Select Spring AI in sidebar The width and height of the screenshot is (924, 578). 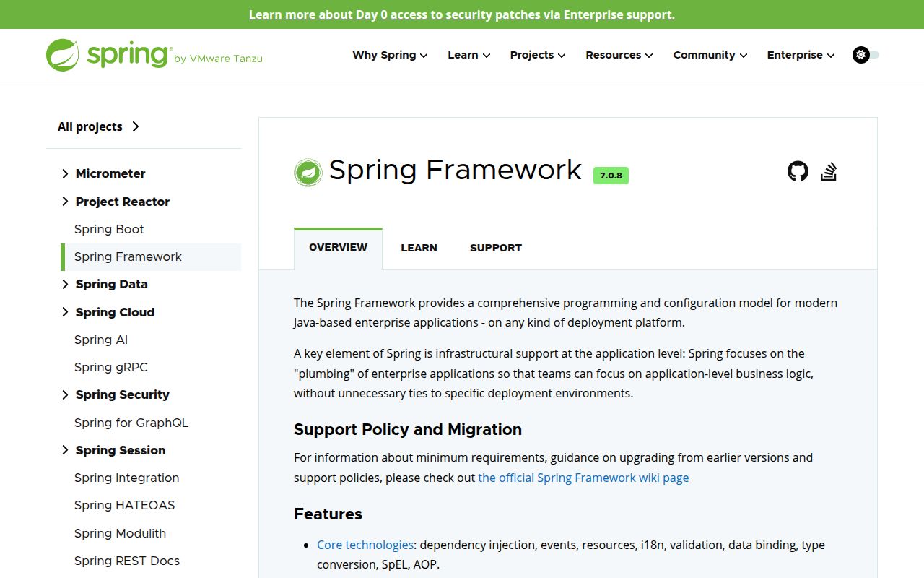pyautogui.click(x=101, y=340)
